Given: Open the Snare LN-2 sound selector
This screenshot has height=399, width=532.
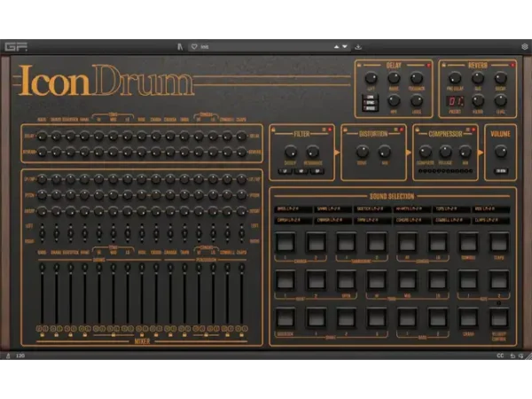Looking at the screenshot, I should click(x=332, y=209).
